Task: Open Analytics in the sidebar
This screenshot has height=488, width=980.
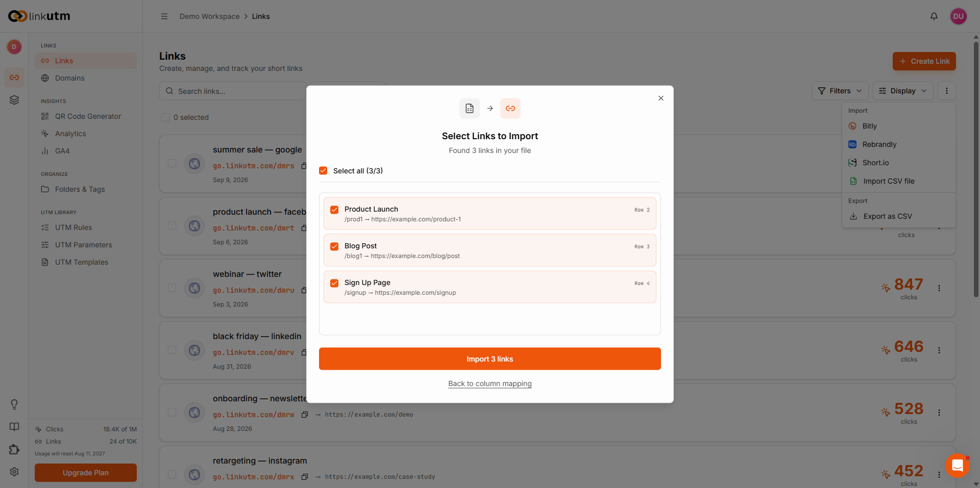Action: [x=86, y=134]
